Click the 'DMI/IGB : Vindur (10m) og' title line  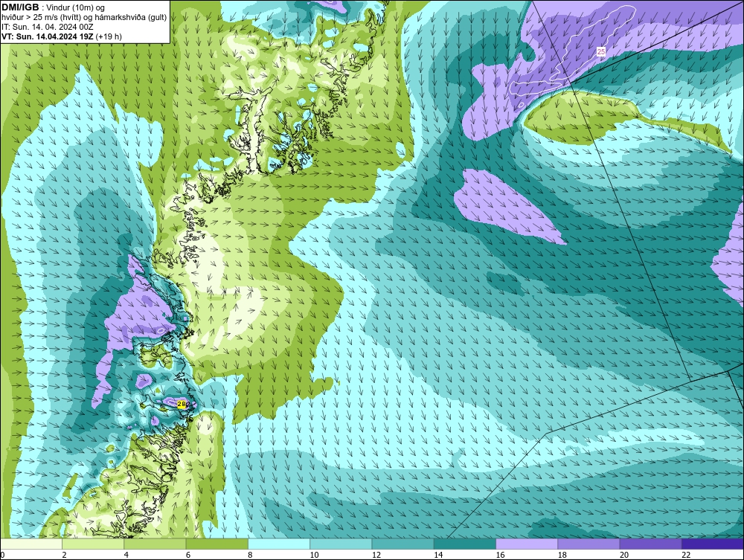click(x=54, y=7)
